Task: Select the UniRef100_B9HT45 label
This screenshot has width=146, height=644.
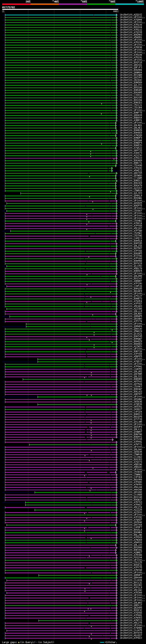Action: click(x=131, y=337)
